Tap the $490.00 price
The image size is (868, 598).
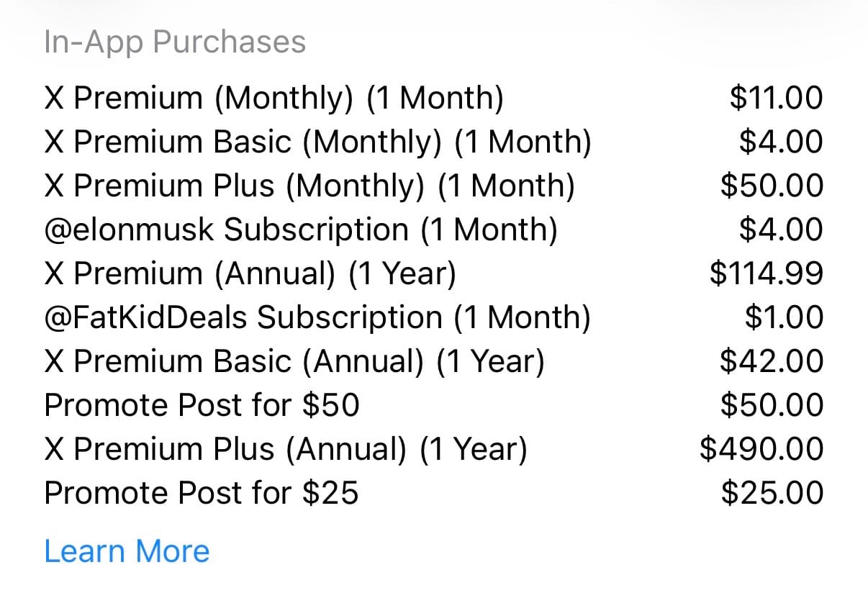coord(761,449)
